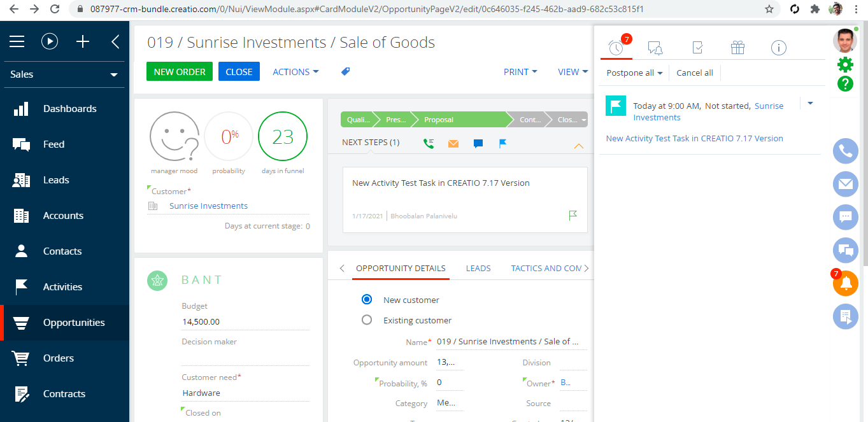This screenshot has width=868, height=422.
Task: Select the New customer radio button
Action: coord(367,300)
